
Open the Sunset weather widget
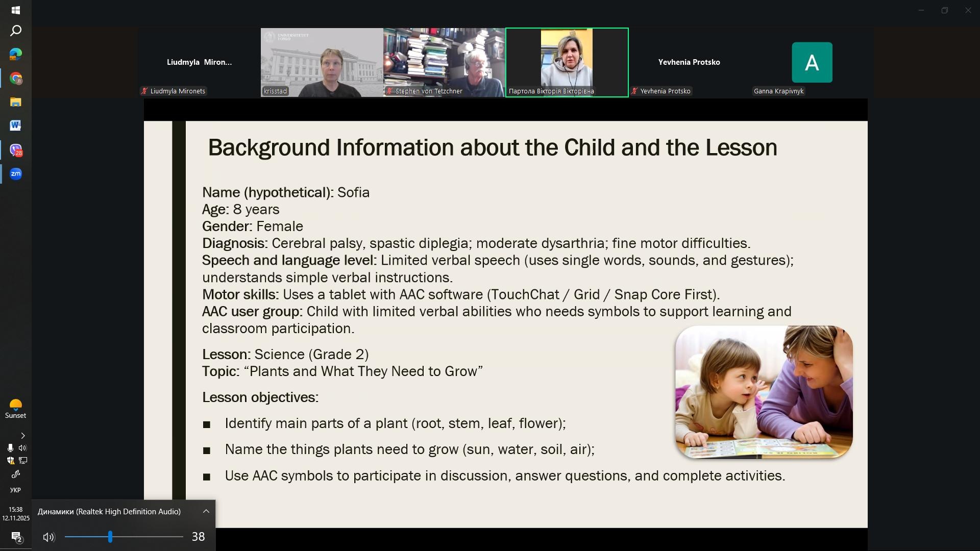(15, 409)
